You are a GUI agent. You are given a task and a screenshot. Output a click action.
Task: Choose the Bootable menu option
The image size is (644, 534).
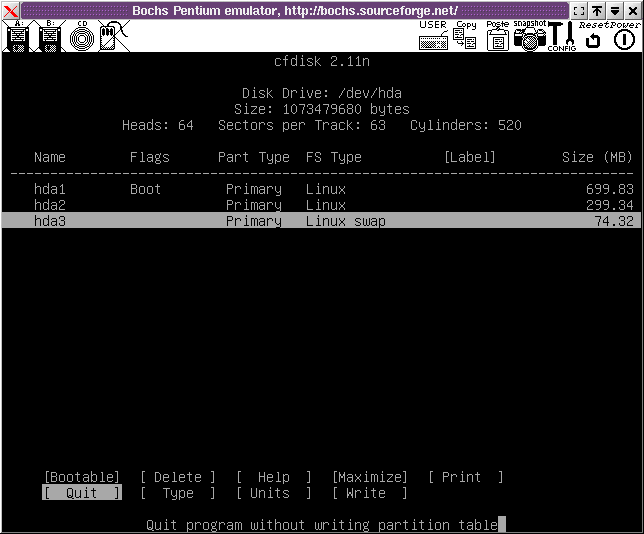pos(82,477)
